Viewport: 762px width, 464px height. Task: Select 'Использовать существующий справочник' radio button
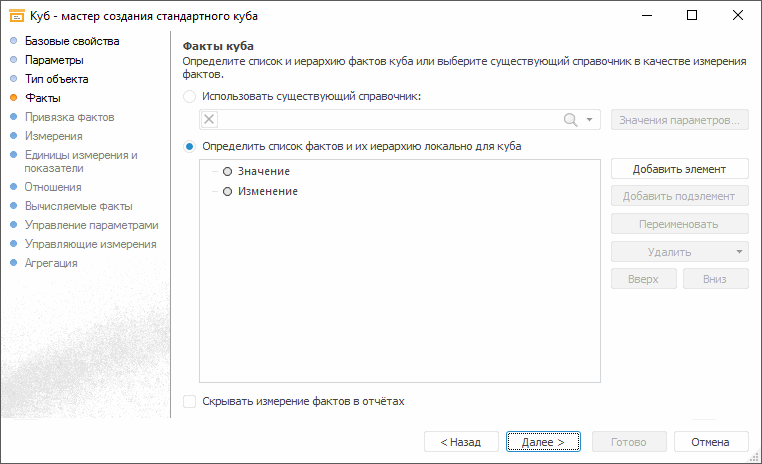pyautogui.click(x=190, y=97)
